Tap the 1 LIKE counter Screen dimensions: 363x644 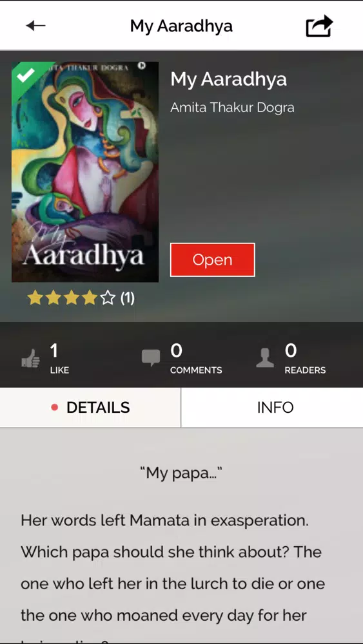[x=59, y=358]
